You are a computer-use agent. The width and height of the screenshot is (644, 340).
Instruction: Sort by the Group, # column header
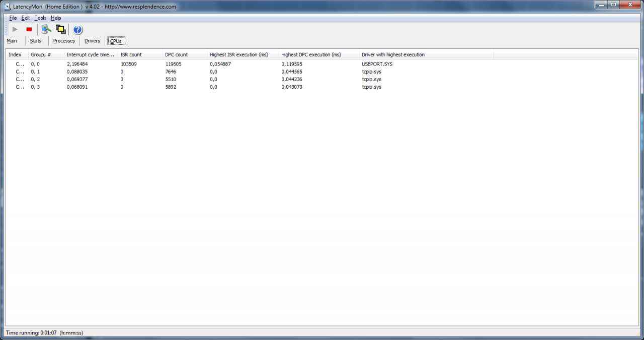[46, 54]
